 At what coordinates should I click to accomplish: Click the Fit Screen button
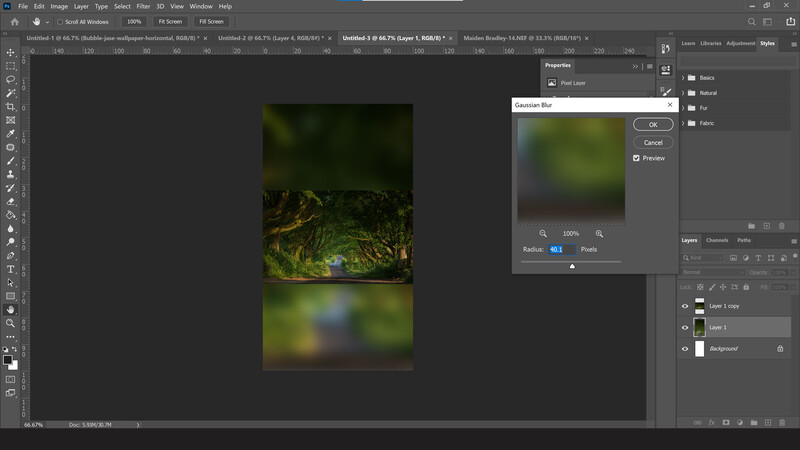point(170,22)
